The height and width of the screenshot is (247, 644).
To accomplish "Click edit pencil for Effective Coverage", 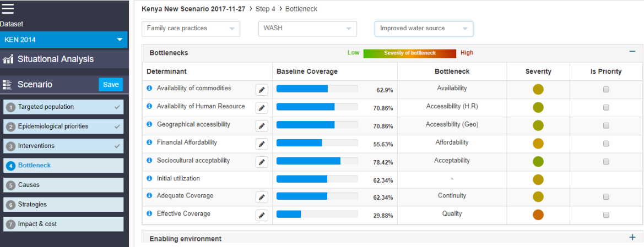I will point(262,216).
